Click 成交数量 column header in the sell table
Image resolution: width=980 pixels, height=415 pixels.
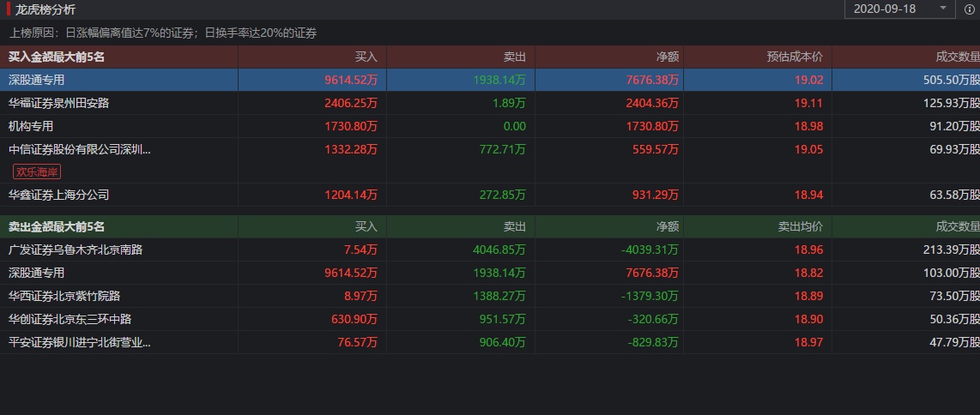958,226
